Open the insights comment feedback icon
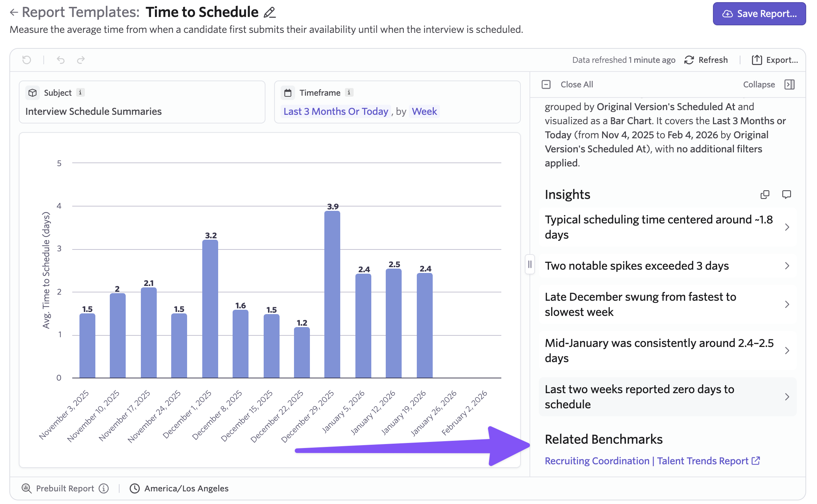 coord(786,195)
